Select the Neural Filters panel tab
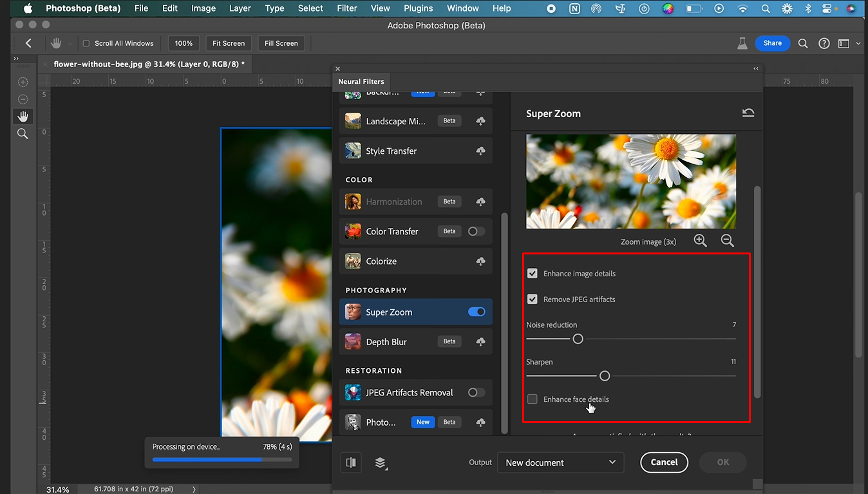The image size is (868, 494). (361, 82)
